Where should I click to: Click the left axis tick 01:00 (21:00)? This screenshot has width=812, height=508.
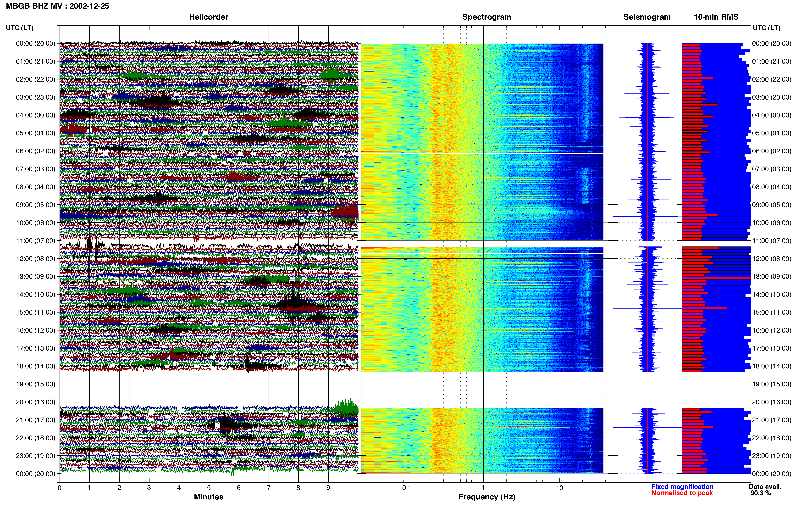(x=36, y=61)
